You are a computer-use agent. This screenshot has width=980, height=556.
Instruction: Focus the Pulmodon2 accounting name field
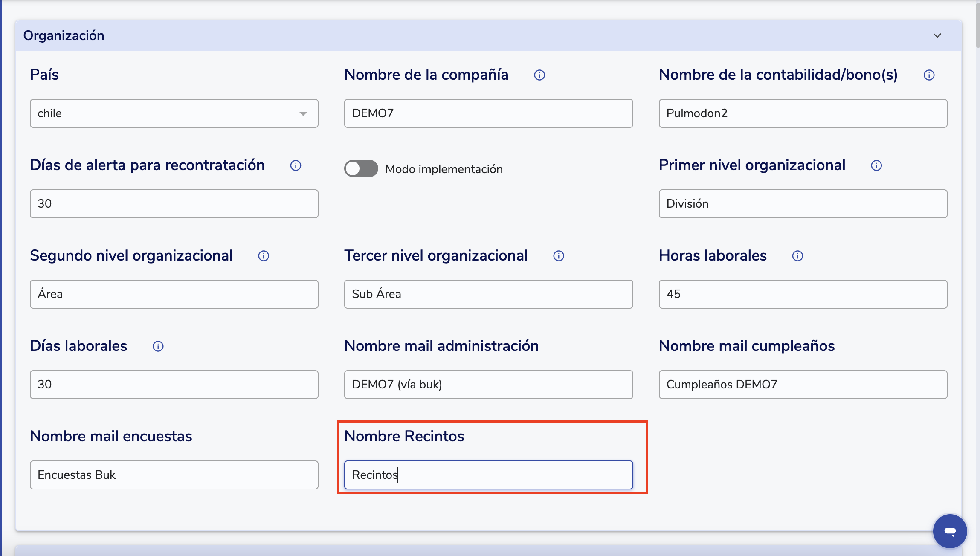tap(803, 113)
